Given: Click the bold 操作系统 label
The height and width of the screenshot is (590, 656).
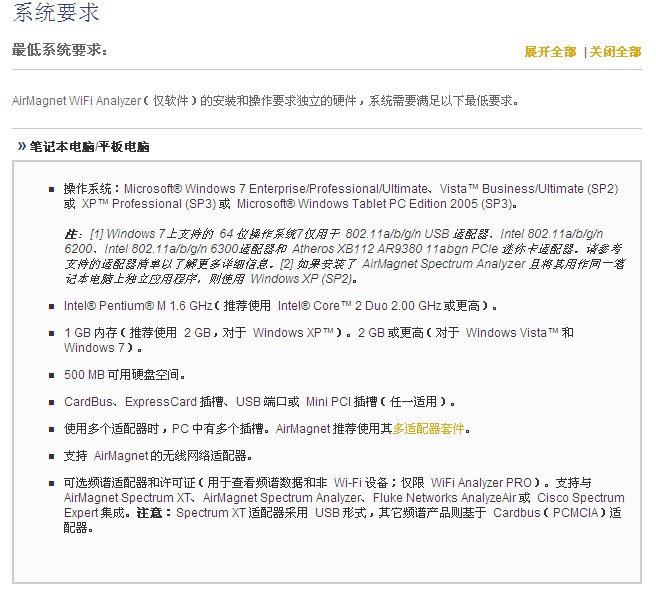Looking at the screenshot, I should [x=90, y=188].
